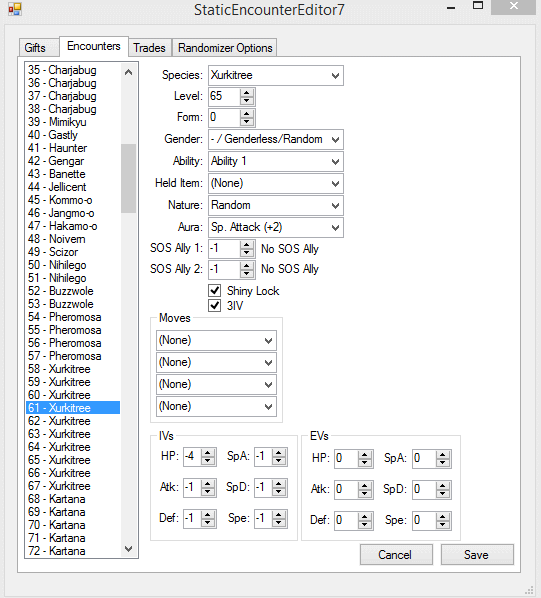Open the Held Item dropdown
Image resolution: width=541 pixels, height=598 pixels.
tap(276, 183)
